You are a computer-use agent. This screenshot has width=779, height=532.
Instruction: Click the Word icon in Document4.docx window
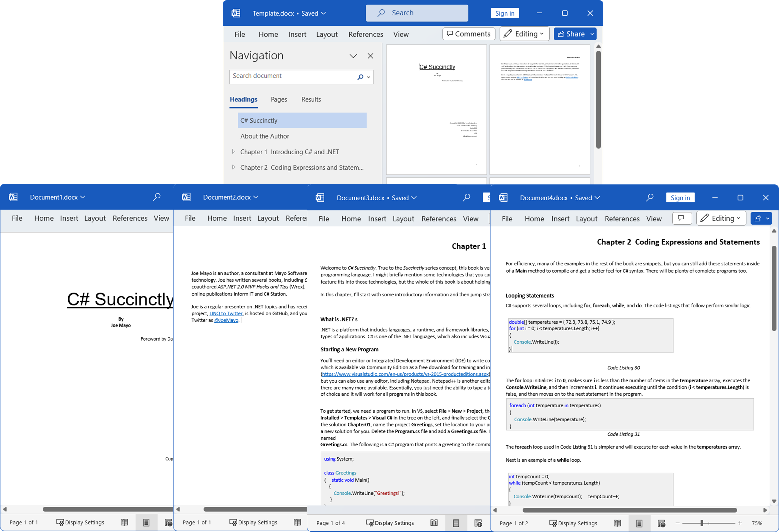pyautogui.click(x=503, y=197)
